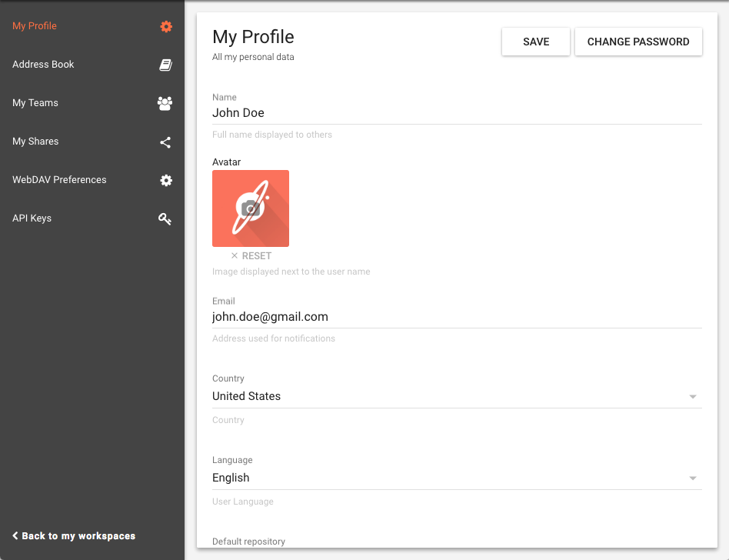Click the X icon beside Reset
Screen dimensions: 729x560
tap(235, 256)
